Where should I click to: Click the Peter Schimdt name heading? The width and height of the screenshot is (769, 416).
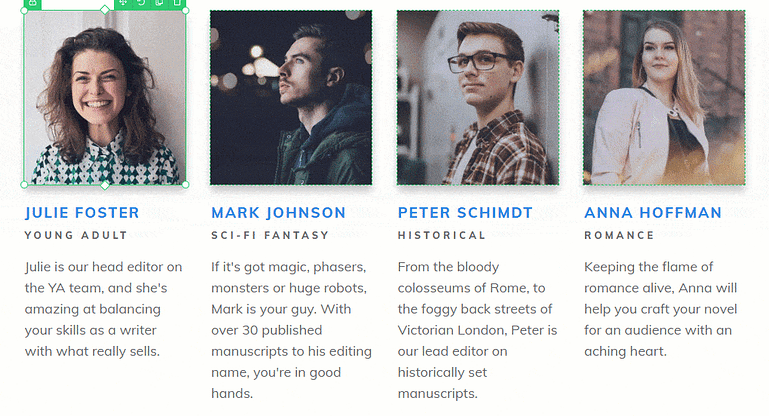465,213
